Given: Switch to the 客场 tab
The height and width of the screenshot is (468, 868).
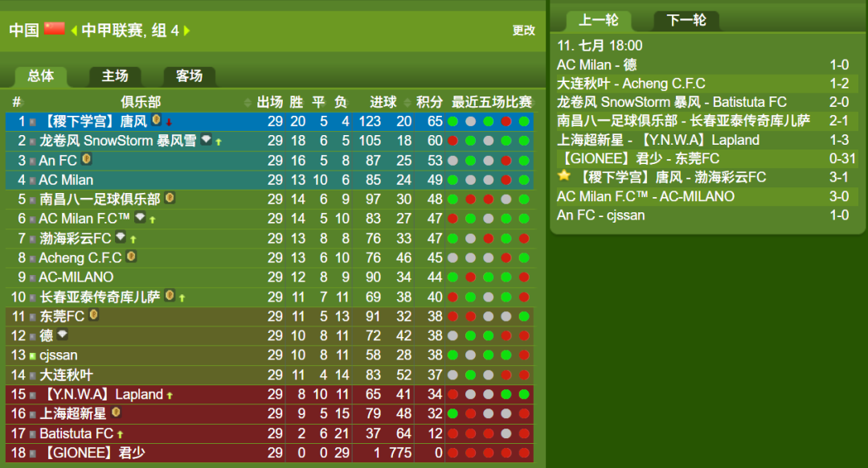Looking at the screenshot, I should tap(189, 76).
